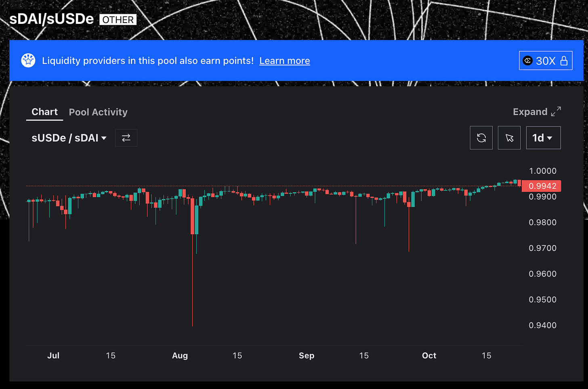Click the Aug label on the time axis
The image size is (588, 389).
click(x=180, y=355)
